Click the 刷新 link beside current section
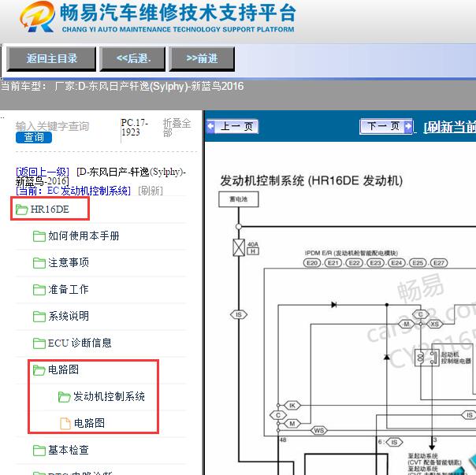Image resolution: width=476 pixels, height=475 pixels. pos(151,191)
